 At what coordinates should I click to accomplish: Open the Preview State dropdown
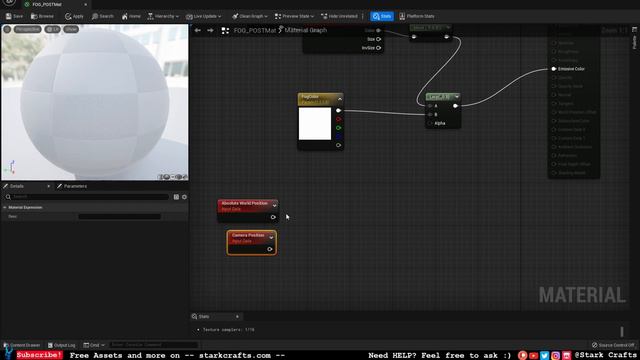pos(294,16)
